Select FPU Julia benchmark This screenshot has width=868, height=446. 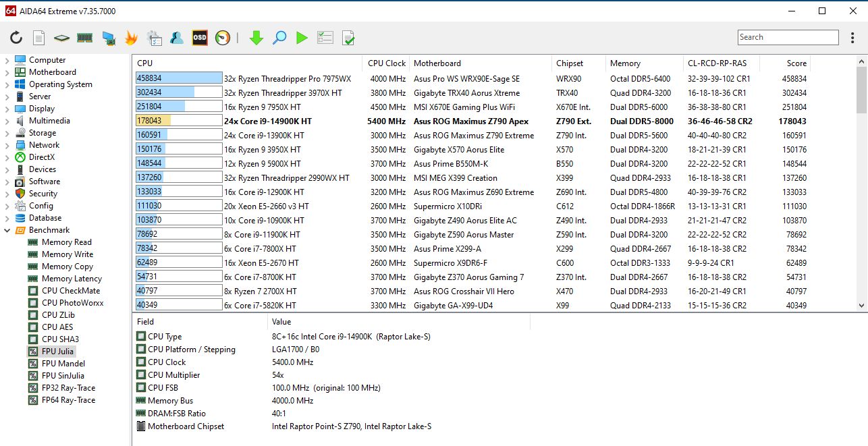pyautogui.click(x=57, y=352)
